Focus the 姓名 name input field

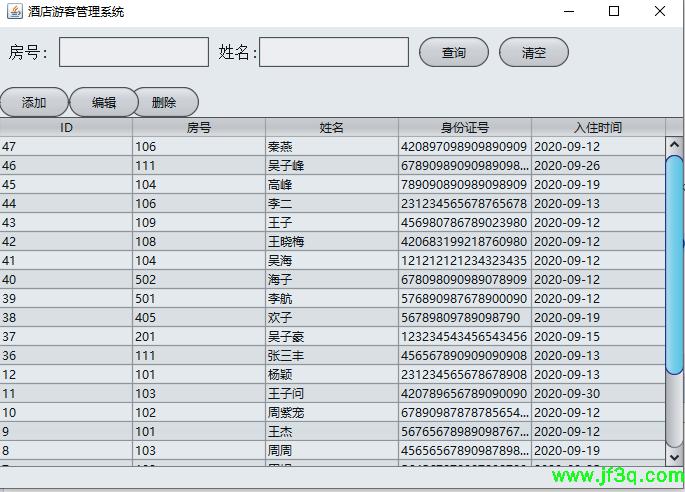333,52
